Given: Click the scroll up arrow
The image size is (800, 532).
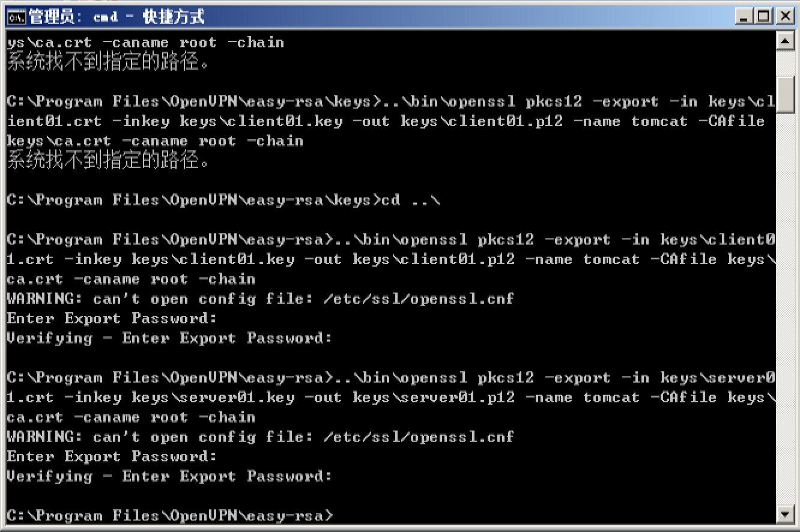Looking at the screenshot, I should point(785,41).
